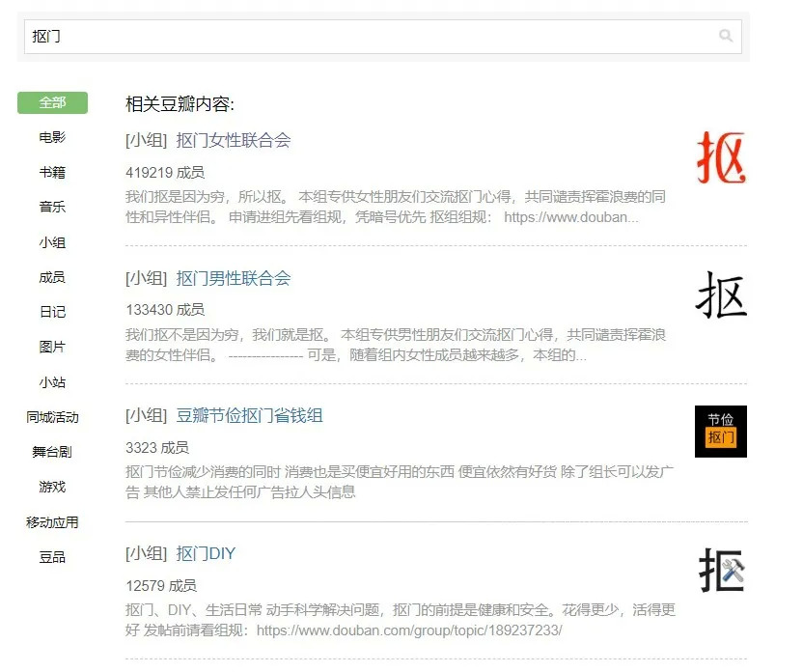This screenshot has height=672, width=803.
Task: Click description starting 抠门节俭减少消费的同时
Action: (400, 482)
